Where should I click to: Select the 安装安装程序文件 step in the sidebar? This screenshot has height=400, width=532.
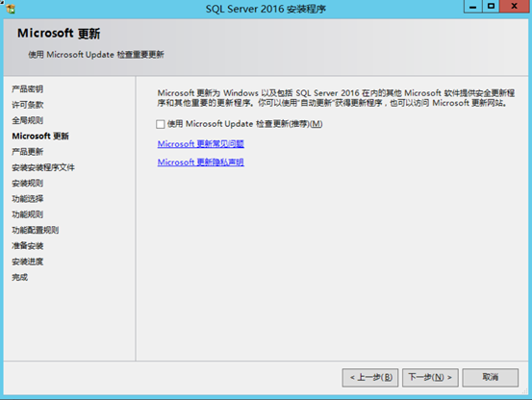pos(43,167)
